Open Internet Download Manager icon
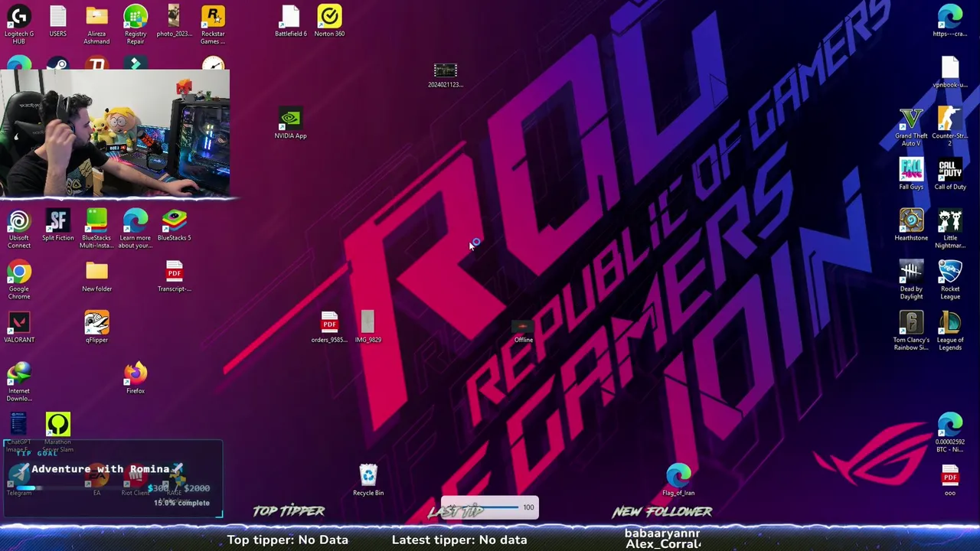The width and height of the screenshot is (980, 551). 19,382
